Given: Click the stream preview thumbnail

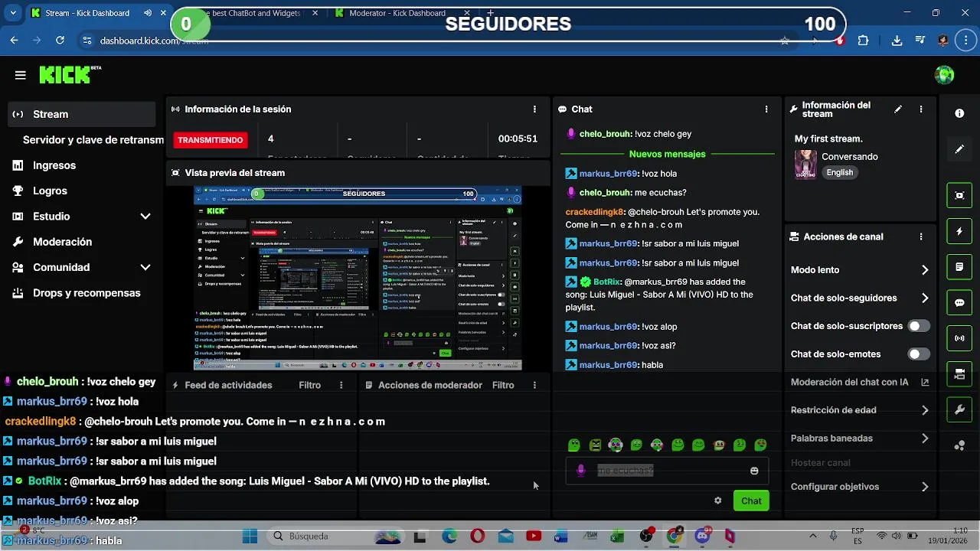Looking at the screenshot, I should [x=358, y=279].
